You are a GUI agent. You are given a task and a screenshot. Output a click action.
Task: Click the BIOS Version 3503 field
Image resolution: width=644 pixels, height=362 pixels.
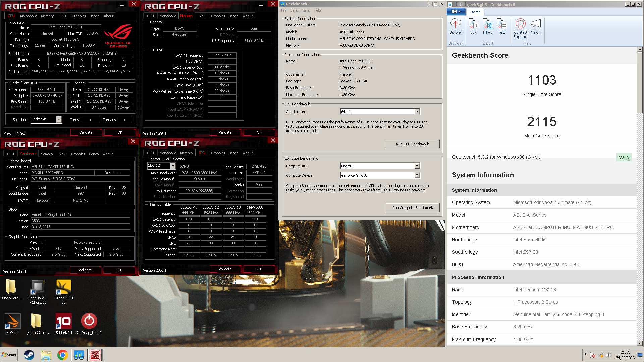pos(80,221)
